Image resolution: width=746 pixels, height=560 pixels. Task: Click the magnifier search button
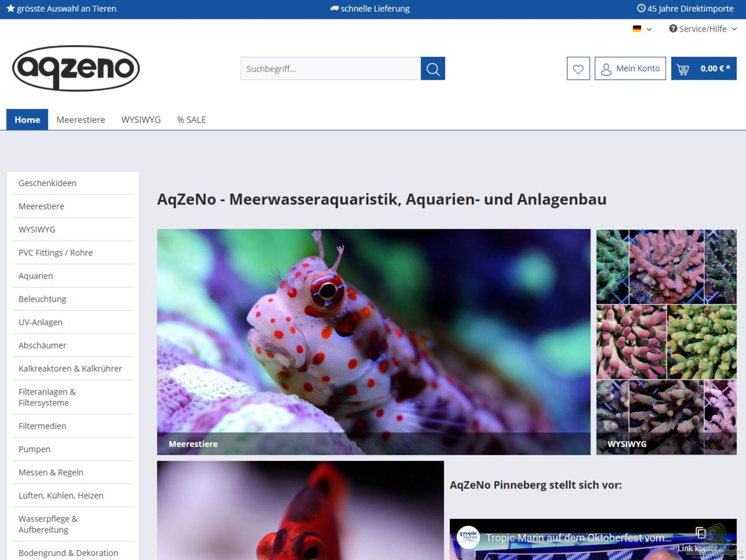pyautogui.click(x=433, y=69)
